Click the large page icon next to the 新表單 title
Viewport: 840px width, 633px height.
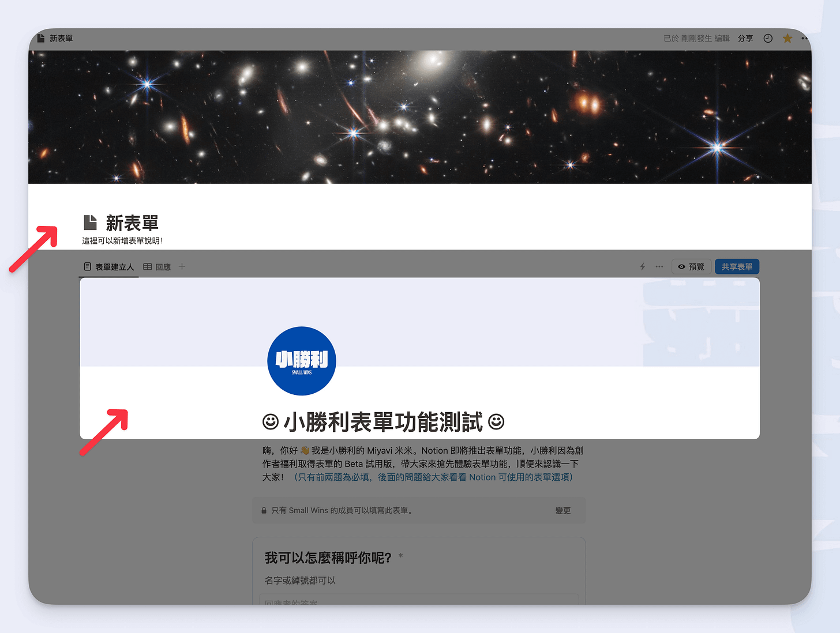click(x=90, y=222)
